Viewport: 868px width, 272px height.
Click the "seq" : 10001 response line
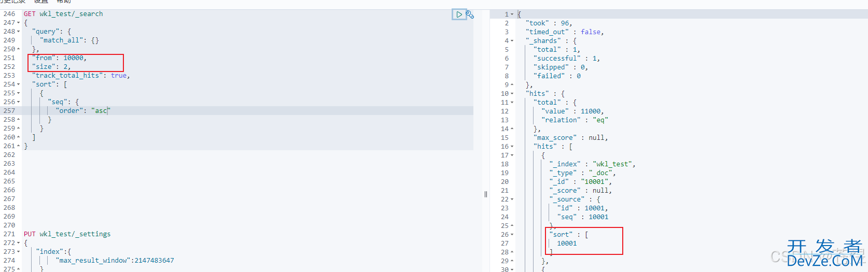click(x=583, y=217)
